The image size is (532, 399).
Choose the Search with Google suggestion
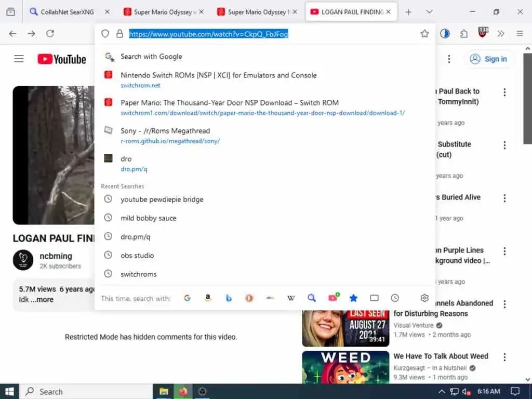264,57
